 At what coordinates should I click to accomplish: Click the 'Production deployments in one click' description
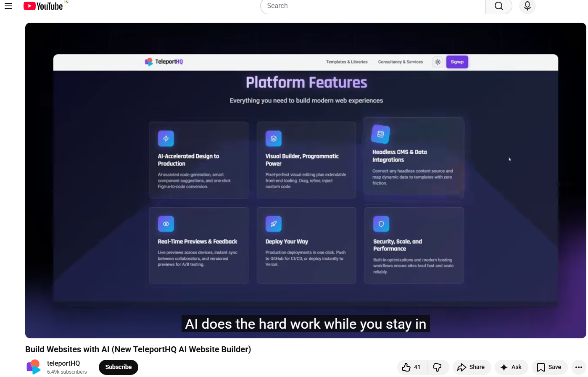click(306, 258)
